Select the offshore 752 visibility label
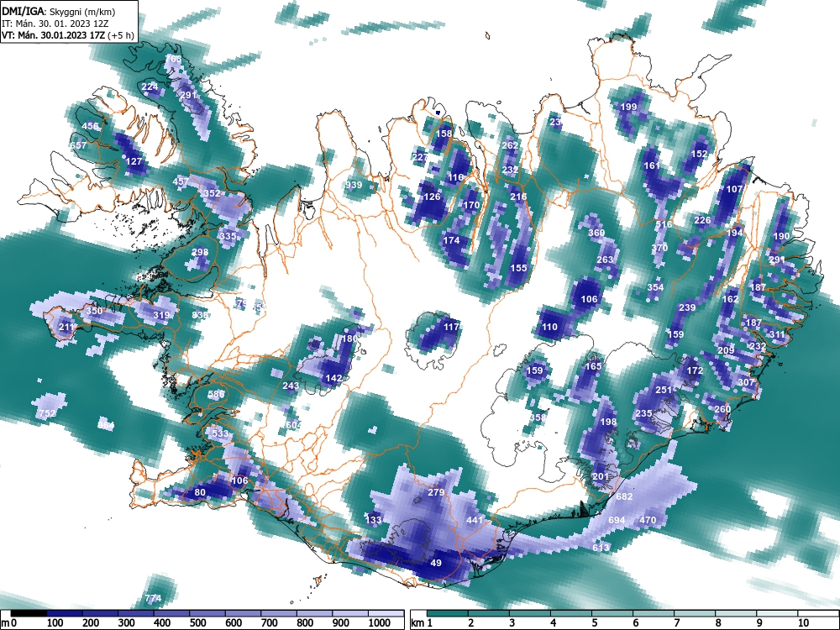The image size is (840, 630). click(x=47, y=413)
